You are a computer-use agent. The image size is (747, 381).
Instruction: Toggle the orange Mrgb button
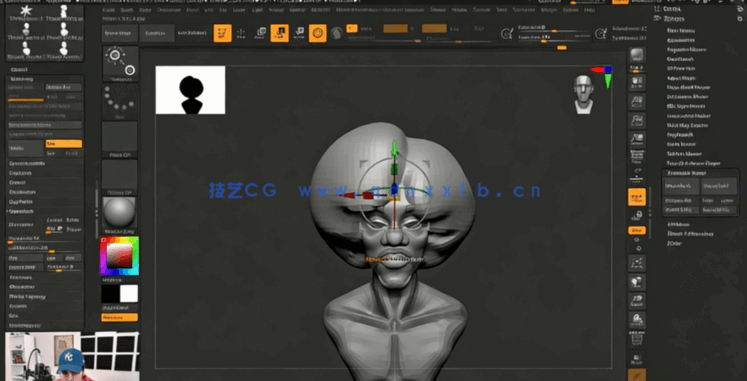[352, 28]
